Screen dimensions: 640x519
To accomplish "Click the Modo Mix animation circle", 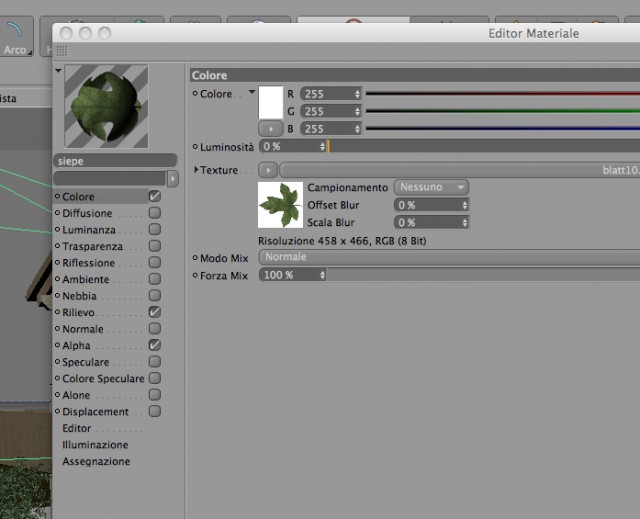I will 195,257.
